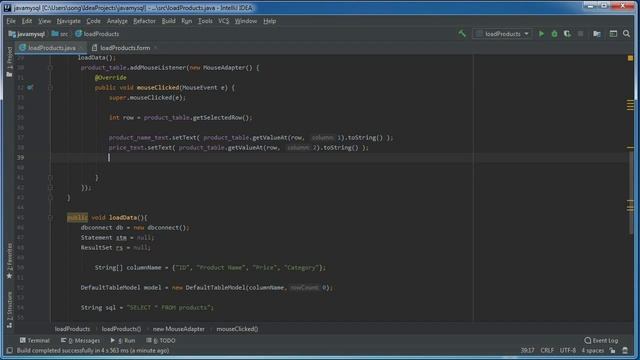Collapse the addMouseListener block fold marker
Image resolution: width=640 pixels, height=360 pixels.
pyautogui.click(x=51, y=68)
